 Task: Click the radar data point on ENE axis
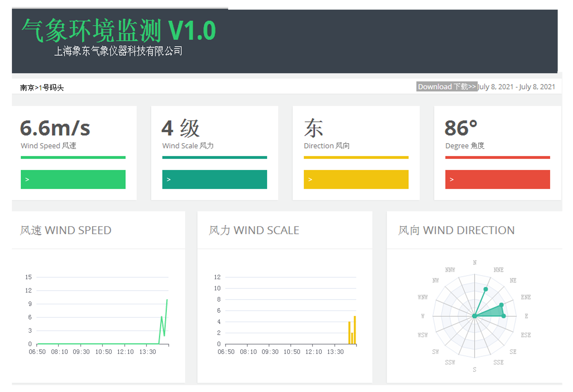[x=502, y=305]
